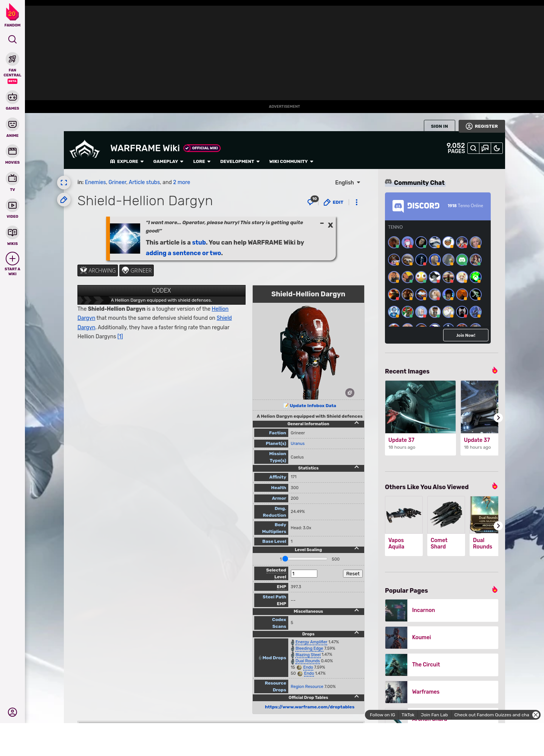The image size is (544, 756).
Task: Click the Edit article link
Action: pos(334,202)
